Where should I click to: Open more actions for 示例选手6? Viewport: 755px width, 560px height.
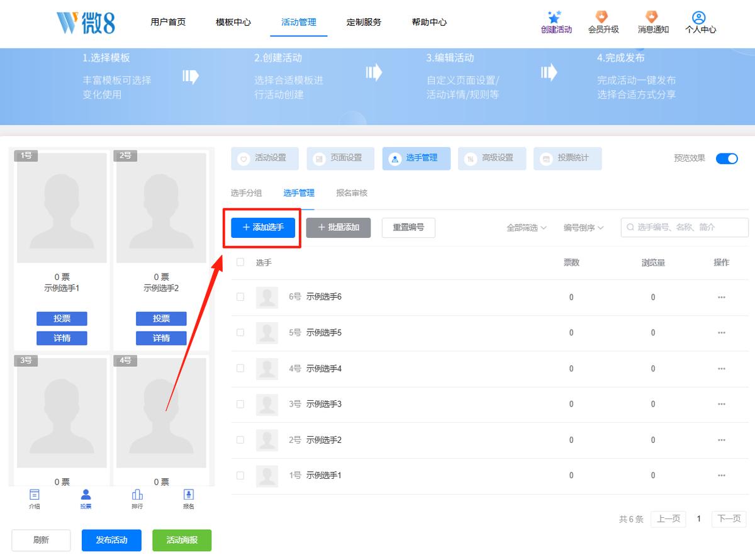[722, 297]
